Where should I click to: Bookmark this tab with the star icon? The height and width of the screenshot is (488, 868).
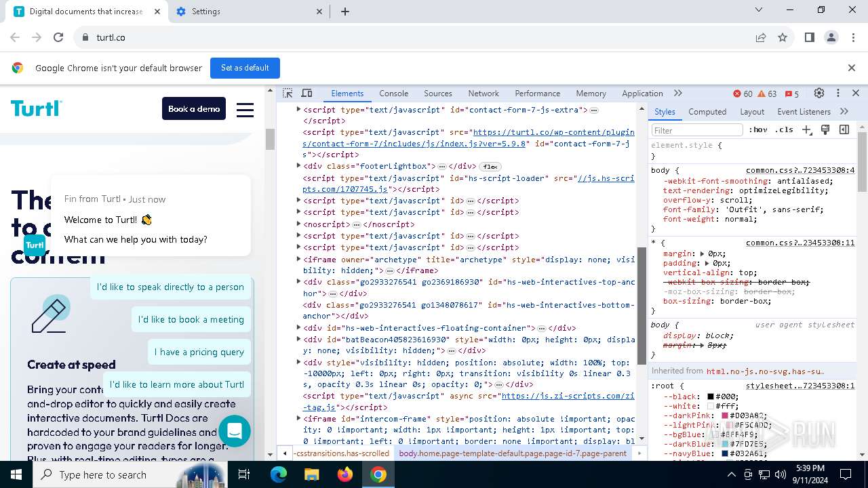[x=783, y=38]
